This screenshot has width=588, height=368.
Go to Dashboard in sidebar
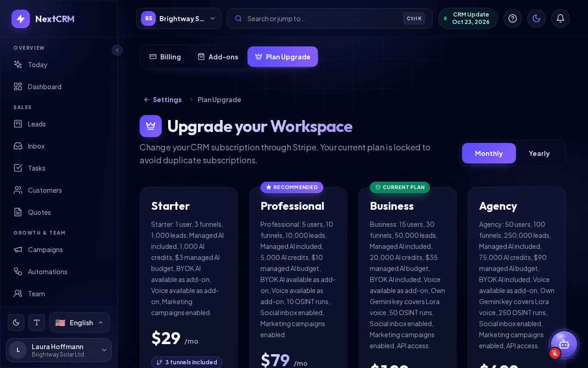(59, 87)
